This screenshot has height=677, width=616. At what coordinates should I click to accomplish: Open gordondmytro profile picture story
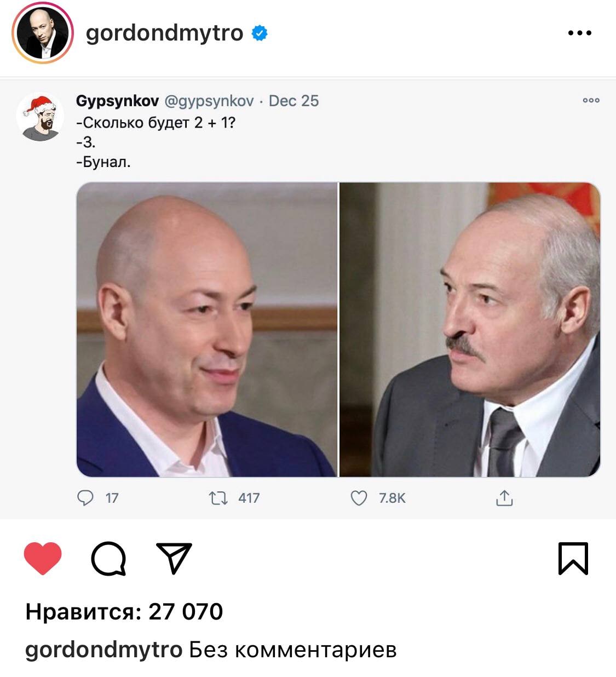[x=43, y=33]
